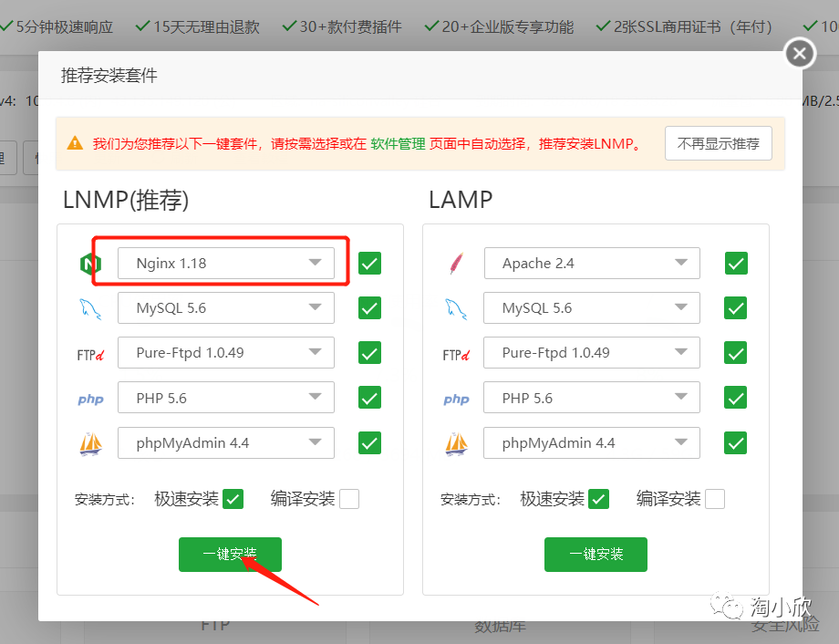Uncheck the LAMP phpMyAdmin 4.4 checkbox
This screenshot has width=839, height=644.
click(736, 442)
